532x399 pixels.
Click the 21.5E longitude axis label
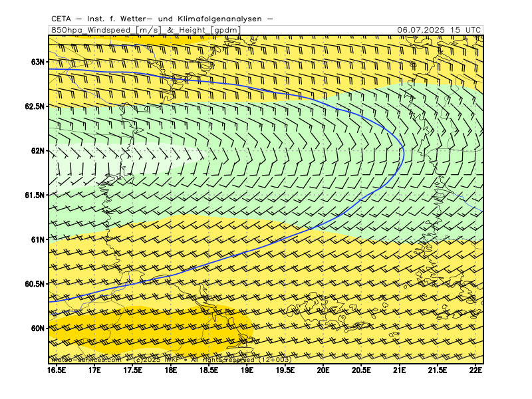438,370
